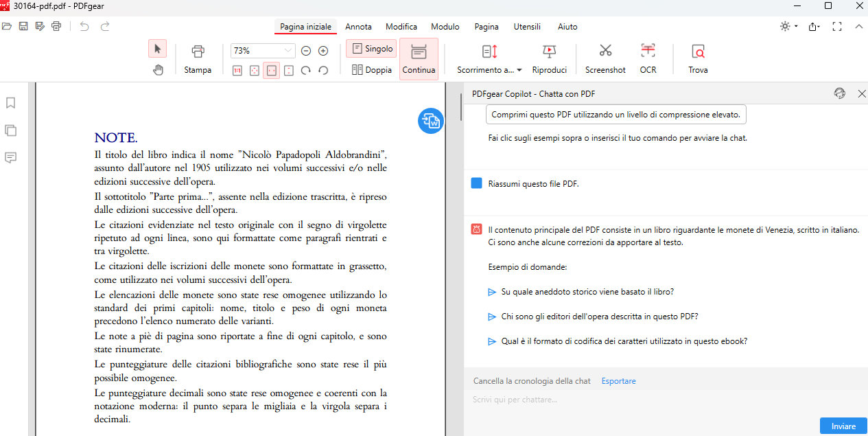Toggle Singolo single page view
Viewport: 868px width, 436px height.
pyautogui.click(x=372, y=49)
